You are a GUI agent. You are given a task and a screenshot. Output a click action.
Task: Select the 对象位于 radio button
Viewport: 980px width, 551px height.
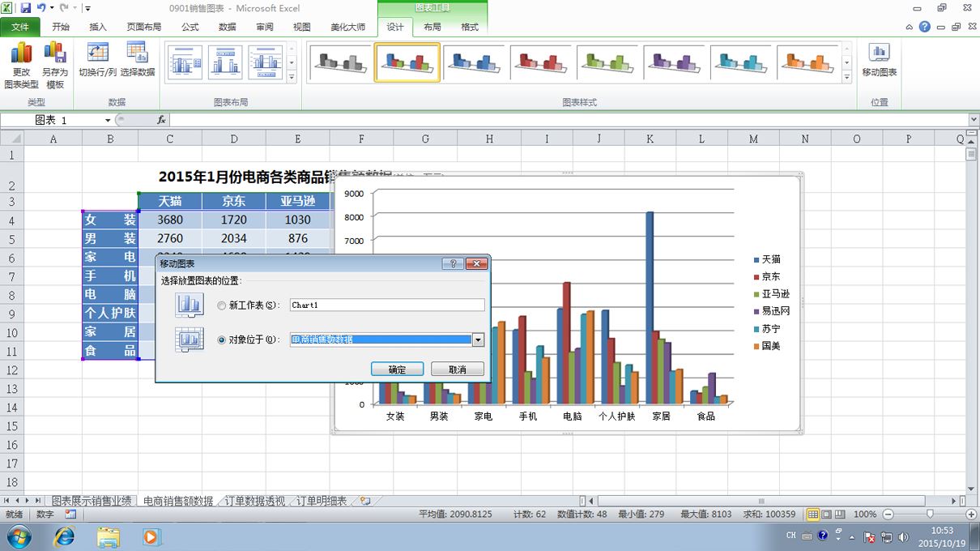point(222,340)
